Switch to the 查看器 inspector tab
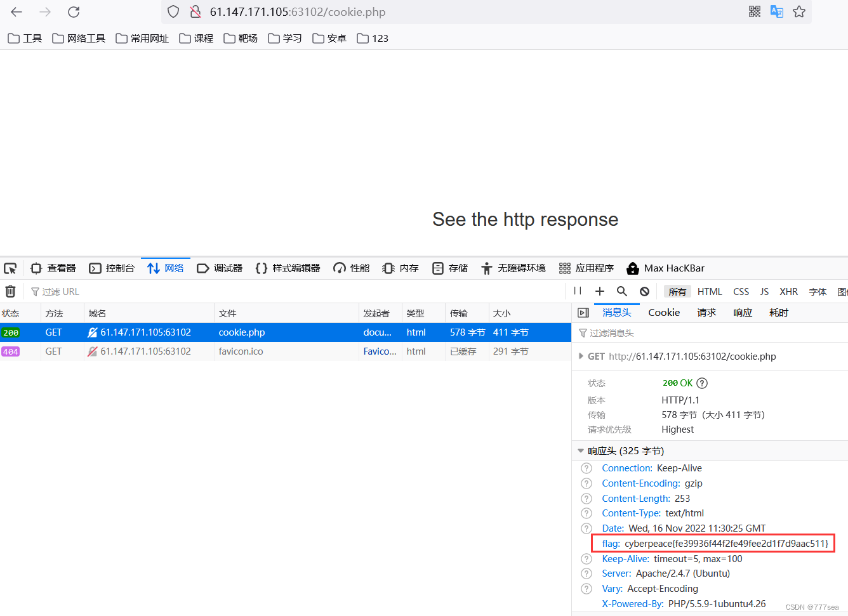 click(x=53, y=268)
